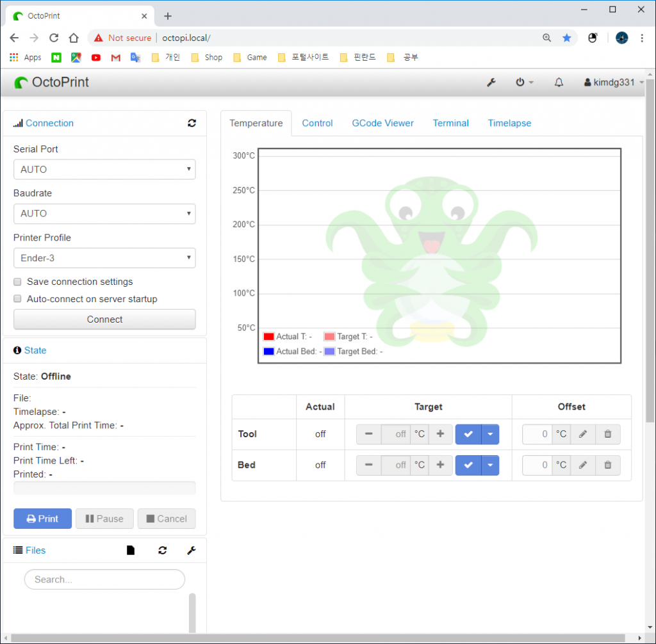Open a new browser tab
656x644 pixels.
pyautogui.click(x=168, y=16)
